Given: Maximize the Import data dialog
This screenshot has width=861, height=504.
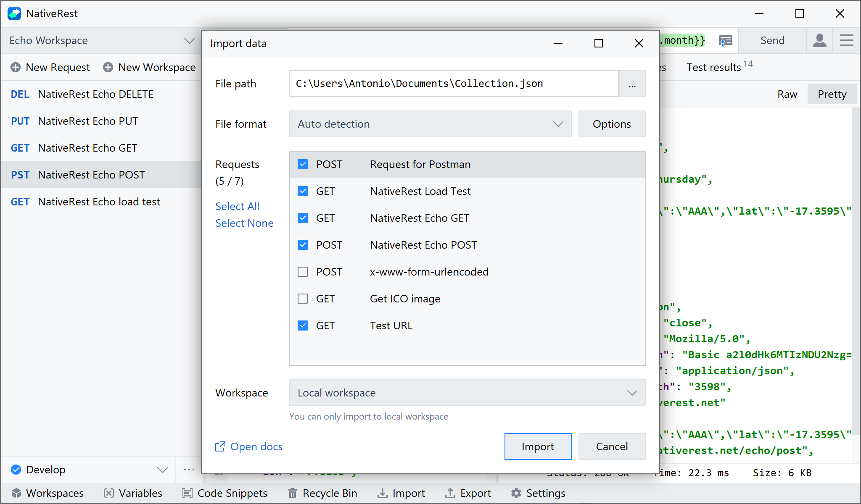Looking at the screenshot, I should (x=598, y=43).
